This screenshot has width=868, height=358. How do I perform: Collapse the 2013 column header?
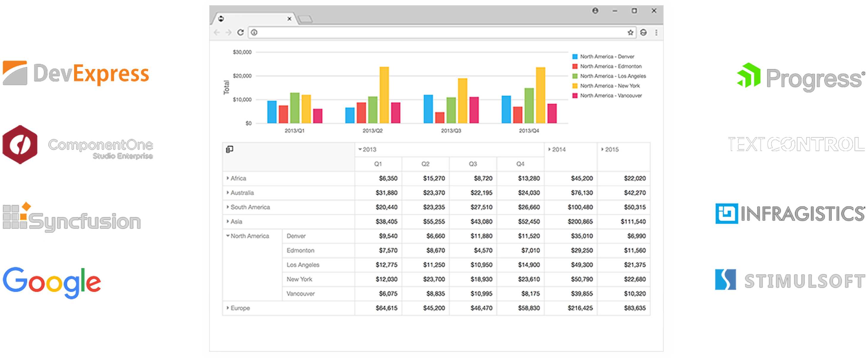pos(360,149)
